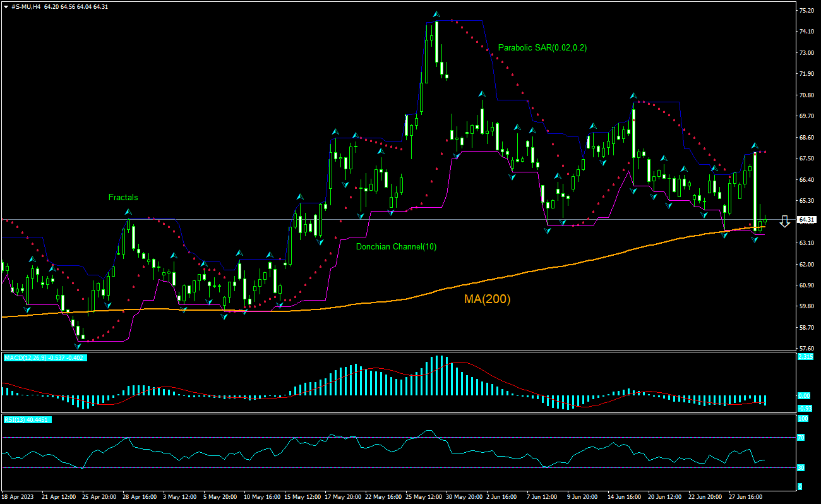The width and height of the screenshot is (821, 504).
Task: Click the 75.20 level on the price axis
Action: click(806, 11)
